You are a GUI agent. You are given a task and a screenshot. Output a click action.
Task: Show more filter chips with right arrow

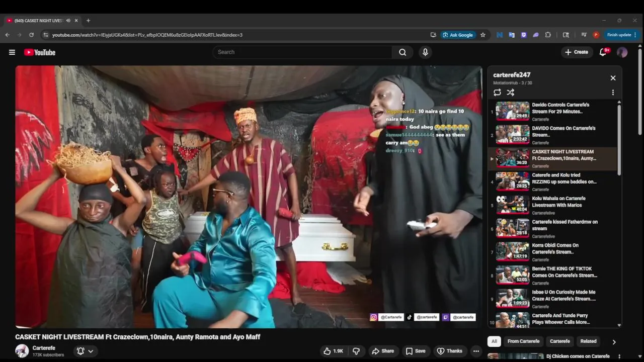[x=614, y=342]
